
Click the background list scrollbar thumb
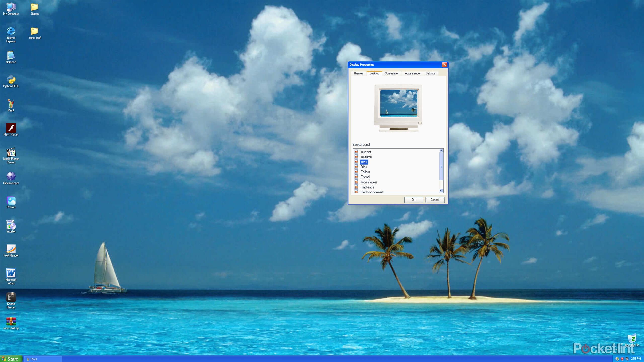point(441,166)
